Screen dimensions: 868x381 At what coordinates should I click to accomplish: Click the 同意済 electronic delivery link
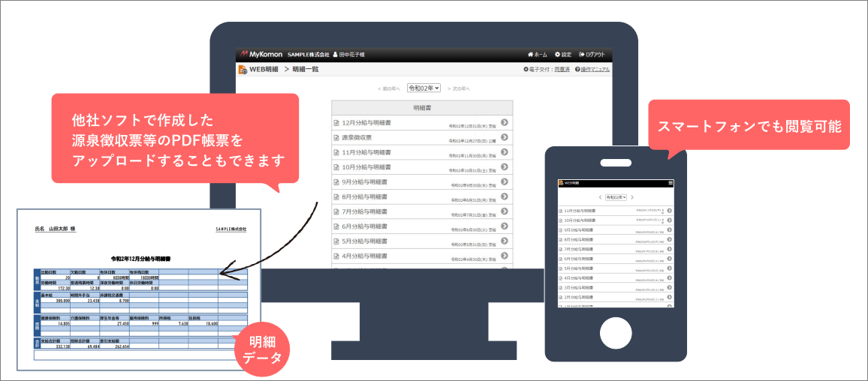point(562,70)
